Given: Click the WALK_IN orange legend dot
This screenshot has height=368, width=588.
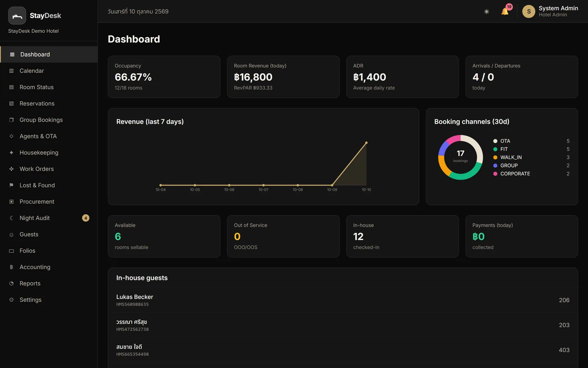Looking at the screenshot, I should (x=495, y=157).
